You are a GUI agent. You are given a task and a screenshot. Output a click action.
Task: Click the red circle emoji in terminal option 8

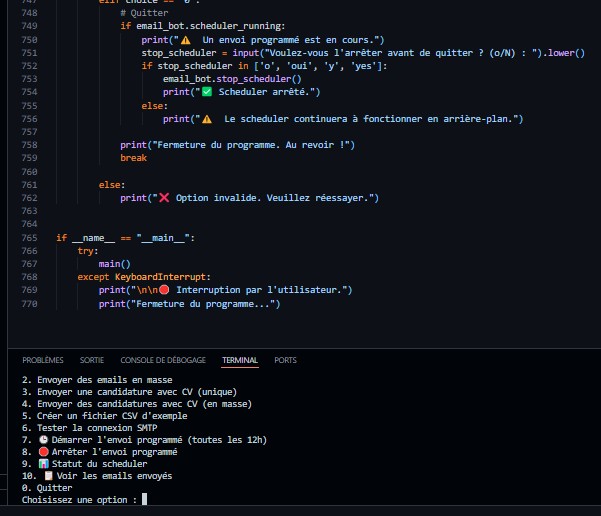pyautogui.click(x=43, y=452)
